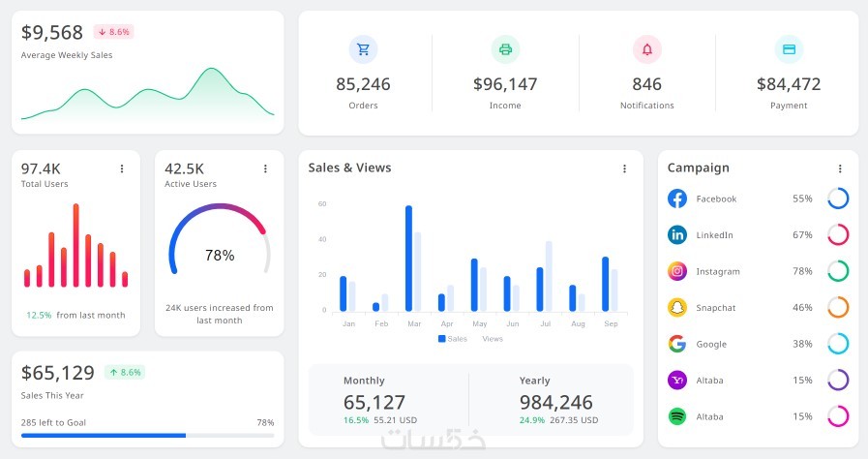The width and height of the screenshot is (868, 459).
Task: Click the Sales This Year progress bar
Action: click(147, 436)
